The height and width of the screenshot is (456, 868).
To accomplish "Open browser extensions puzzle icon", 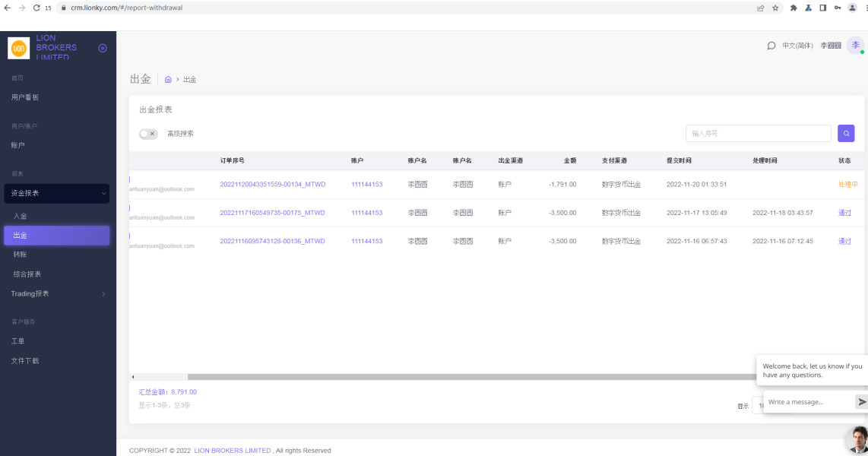I will pyautogui.click(x=794, y=8).
